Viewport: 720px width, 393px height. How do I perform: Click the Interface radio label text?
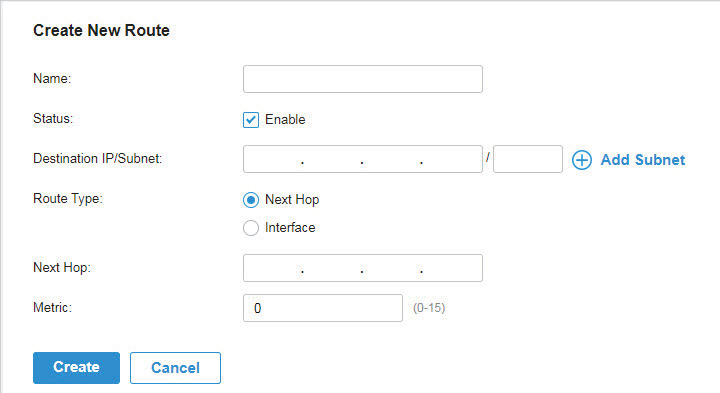click(290, 227)
